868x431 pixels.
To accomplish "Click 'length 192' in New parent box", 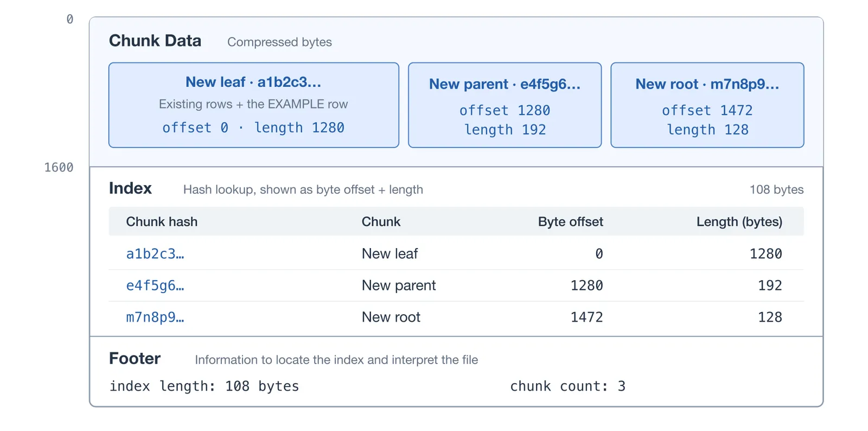I will click(x=505, y=130).
